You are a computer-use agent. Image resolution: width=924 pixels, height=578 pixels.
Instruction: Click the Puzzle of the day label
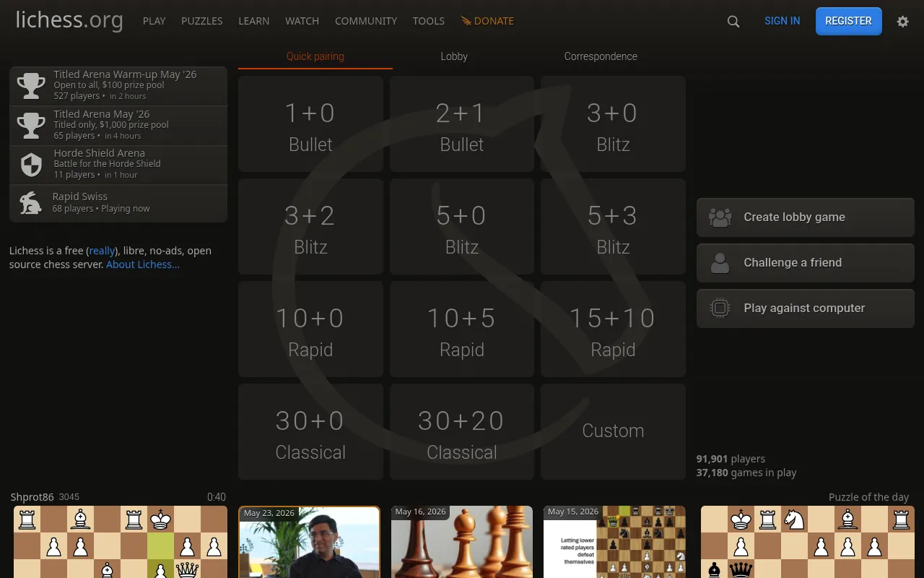(868, 497)
